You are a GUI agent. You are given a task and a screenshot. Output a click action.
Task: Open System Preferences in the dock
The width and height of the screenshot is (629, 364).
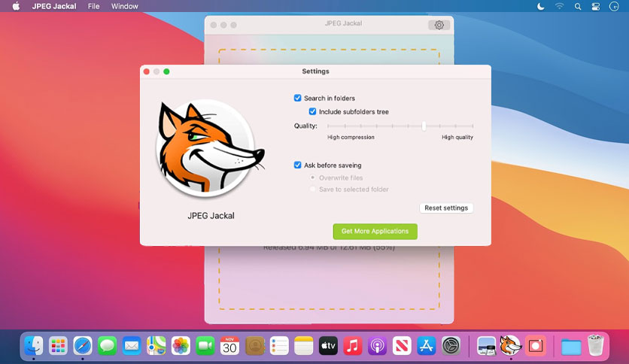[x=451, y=345]
